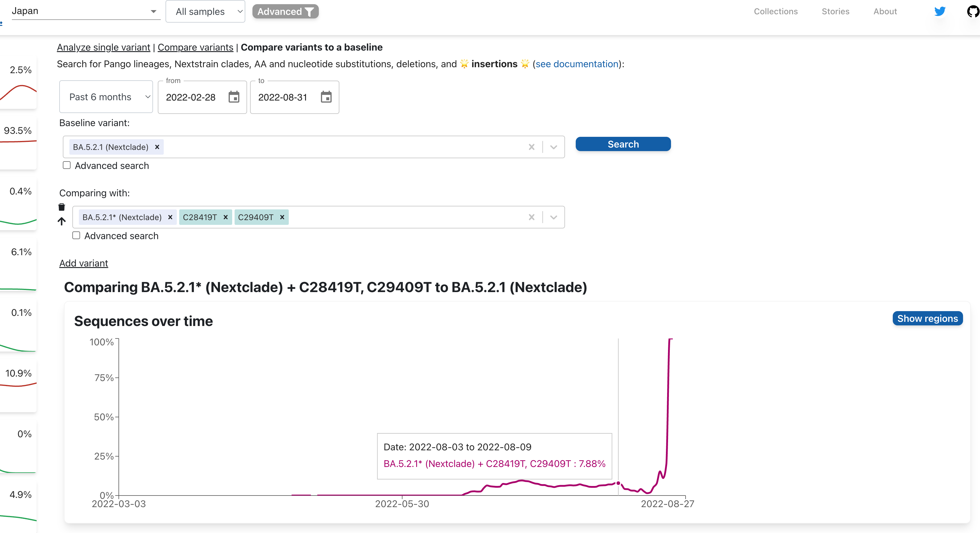
Task: Open the Twitter bird icon link
Action: pos(939,11)
